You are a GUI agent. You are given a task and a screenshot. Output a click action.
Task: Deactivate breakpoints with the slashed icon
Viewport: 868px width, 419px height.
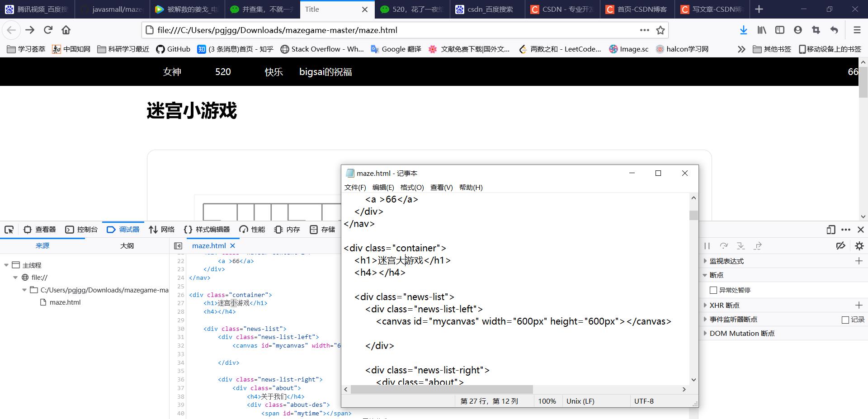tap(841, 246)
